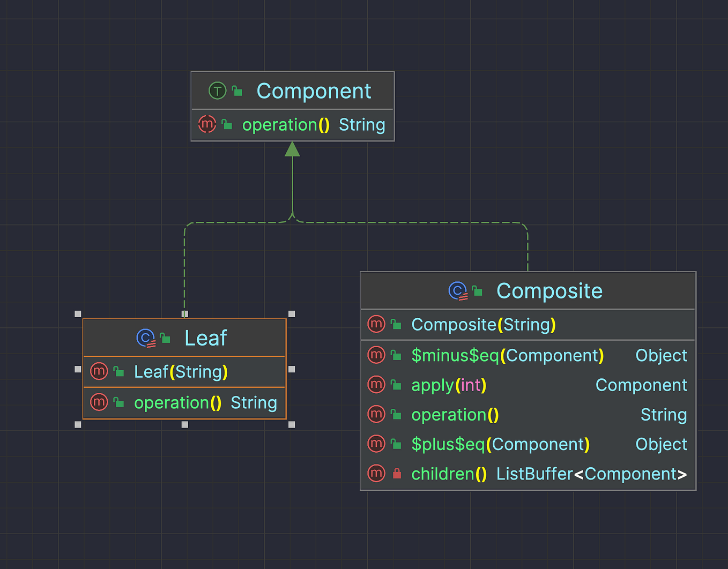Click the method icon beside operation() in Component
728x569 pixels.
point(207,124)
